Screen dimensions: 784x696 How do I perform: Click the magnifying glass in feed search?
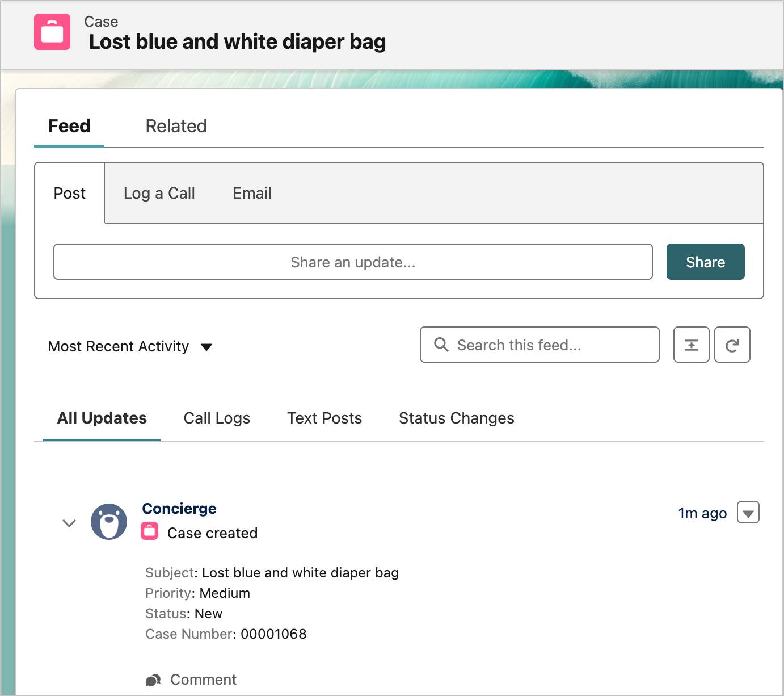441,345
